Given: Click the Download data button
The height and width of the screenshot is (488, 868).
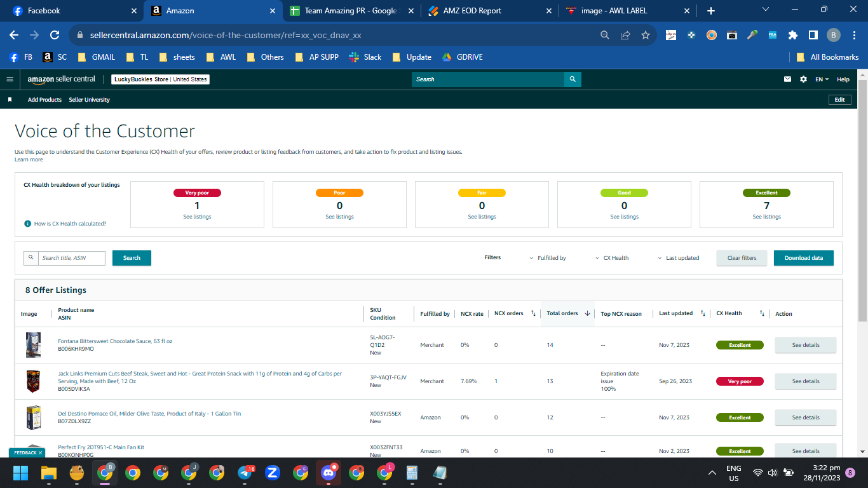Looking at the screenshot, I should (x=803, y=258).
